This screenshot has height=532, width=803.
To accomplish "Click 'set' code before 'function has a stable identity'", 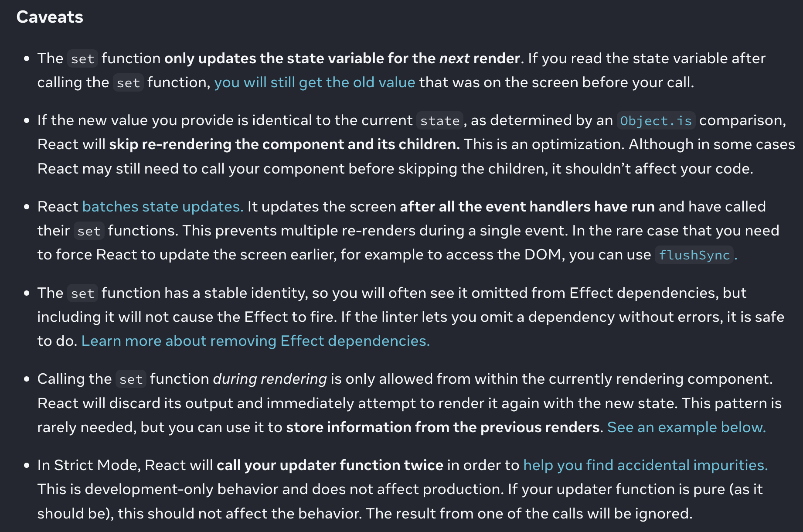I will point(82,293).
